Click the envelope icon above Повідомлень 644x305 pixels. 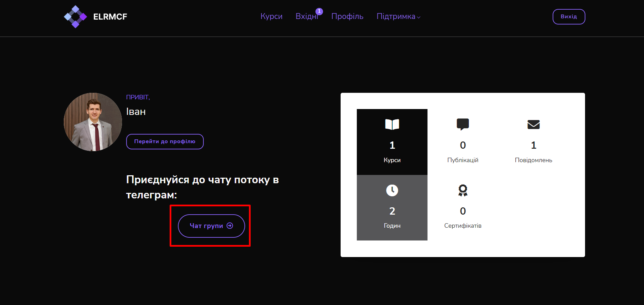[x=533, y=124]
